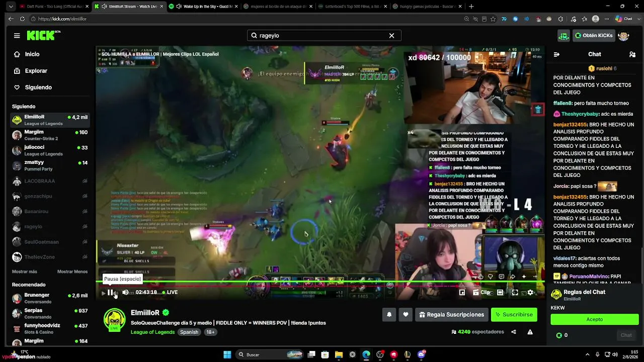
Task: Open League of Legends category link
Action: click(152, 332)
